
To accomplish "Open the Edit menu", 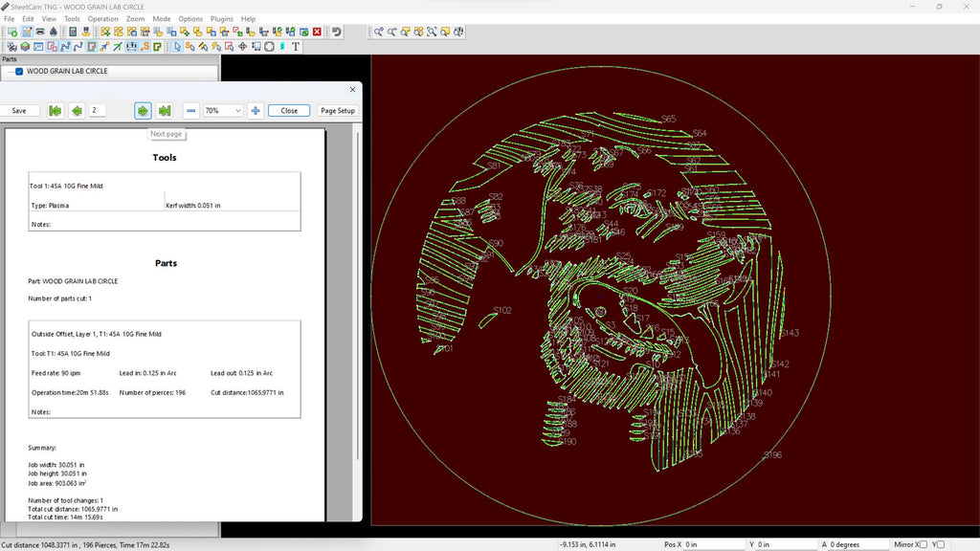I will tap(28, 19).
